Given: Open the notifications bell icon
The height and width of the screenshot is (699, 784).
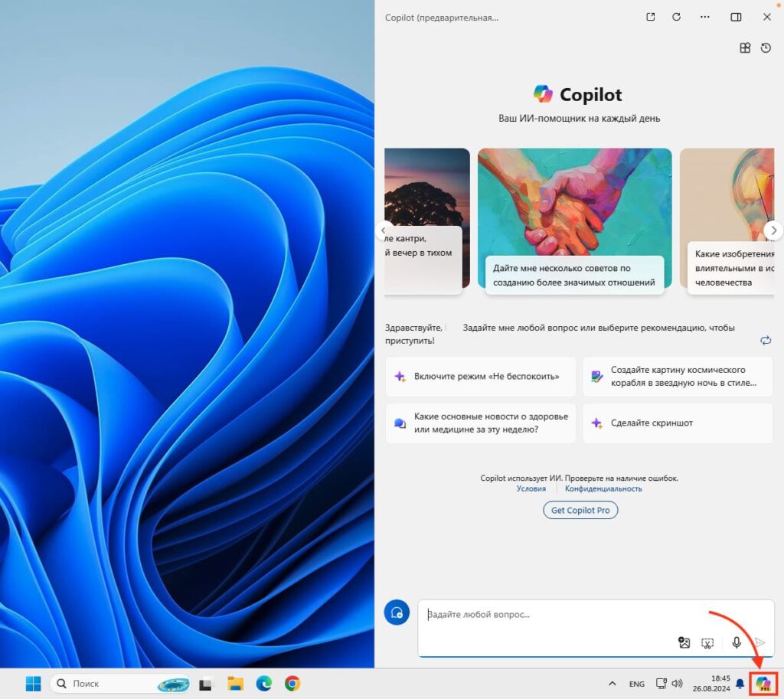Looking at the screenshot, I should click(x=740, y=684).
